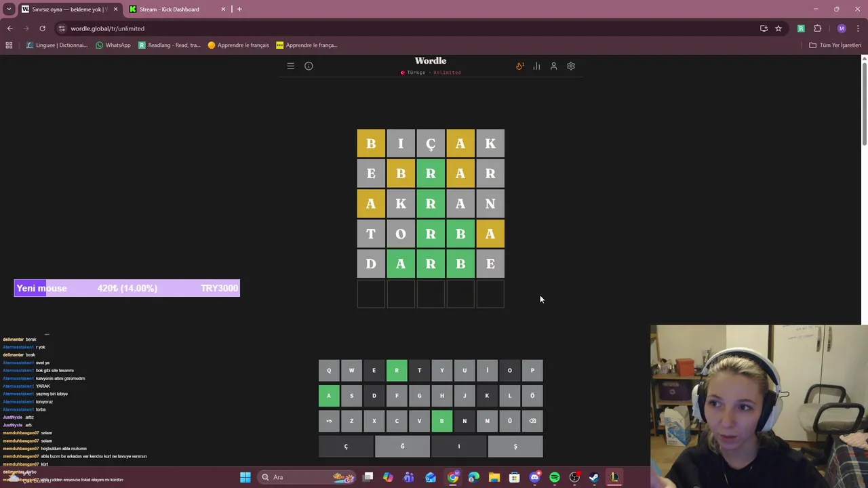Open Discord from the taskbar
Image resolution: width=868 pixels, height=488 pixels.
[x=534, y=477]
